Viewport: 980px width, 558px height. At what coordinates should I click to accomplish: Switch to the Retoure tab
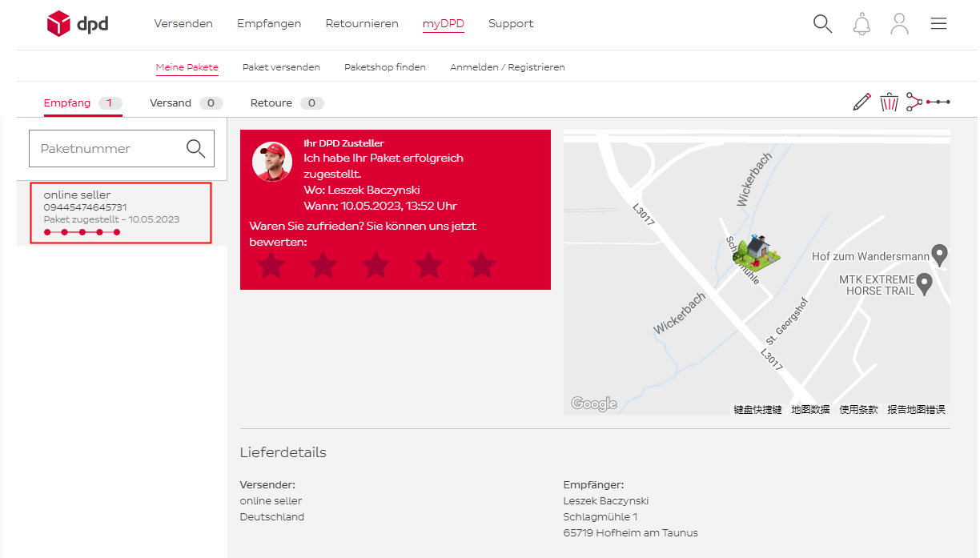click(x=271, y=103)
